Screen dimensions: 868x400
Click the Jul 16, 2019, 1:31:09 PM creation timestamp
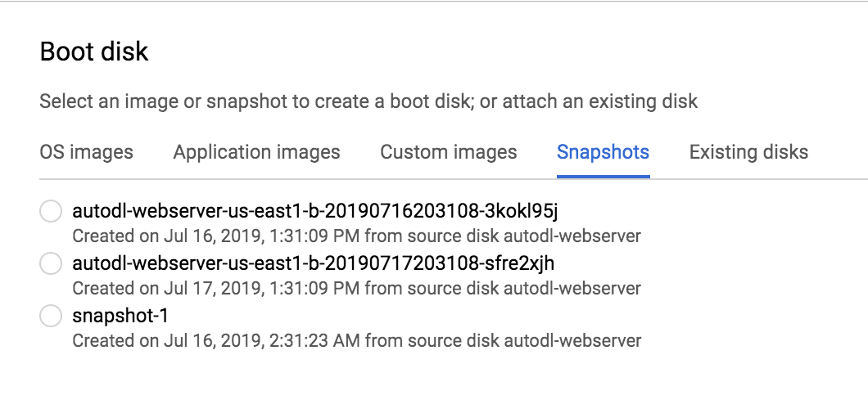pos(262,236)
